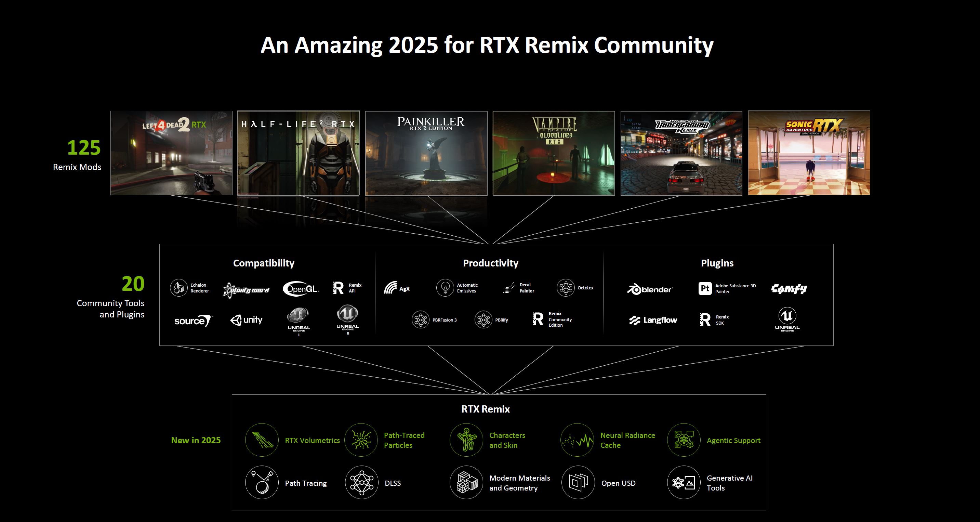Open the Half-Life 2 RTX thumbnail

coord(298,153)
